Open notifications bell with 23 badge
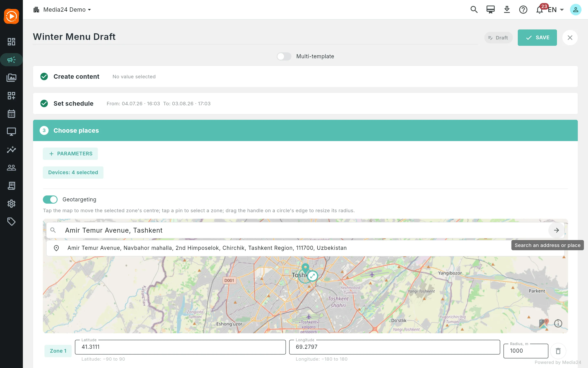The image size is (588, 368). tap(540, 9)
